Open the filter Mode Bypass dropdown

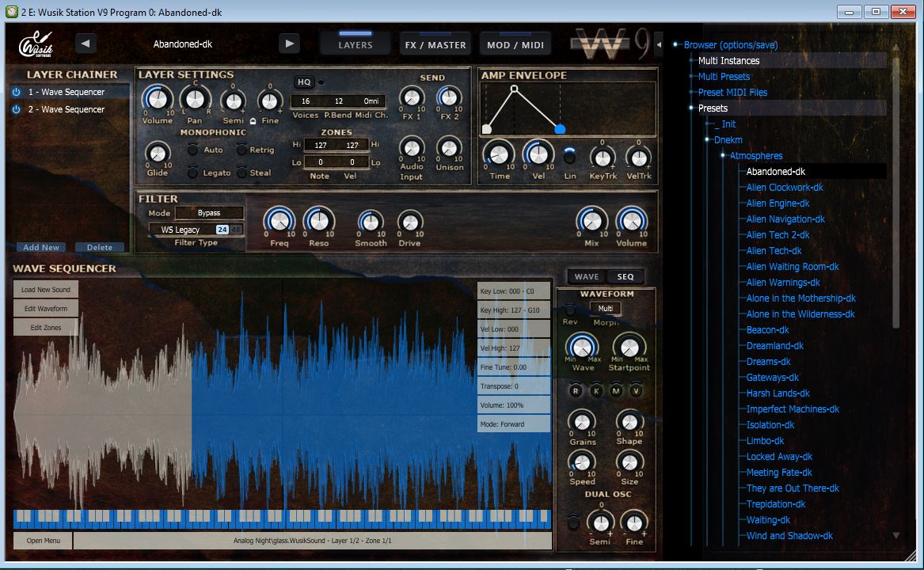pyautogui.click(x=209, y=213)
